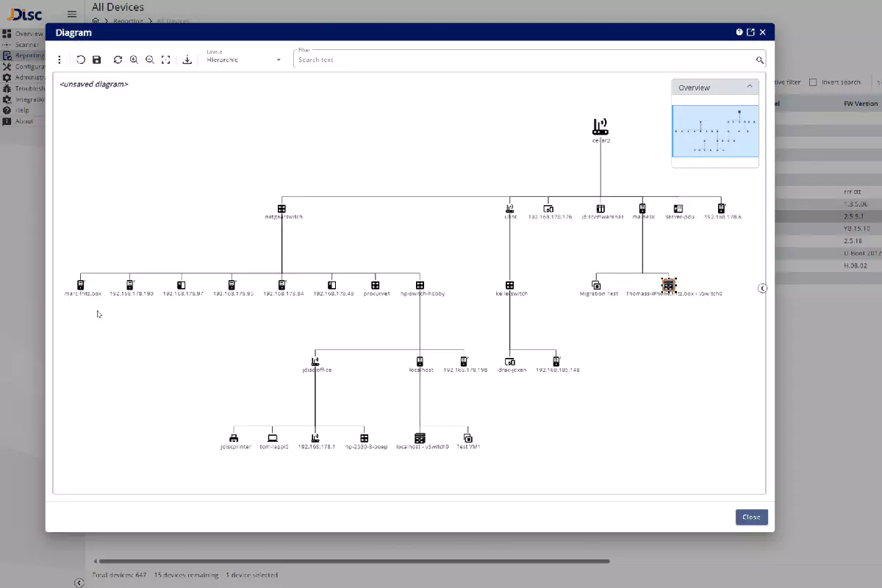Open the Hierarchic layout dropdown
882x588 pixels.
(x=244, y=60)
